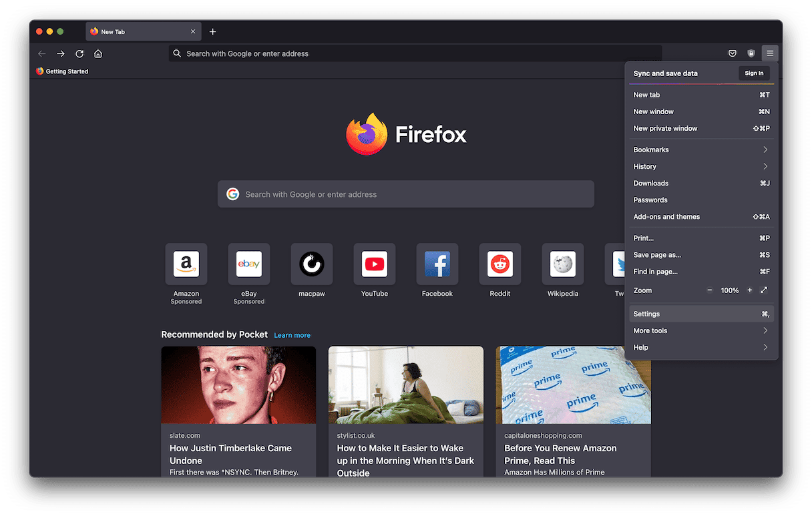Open 'Before You Renew Amazon Prime' headline
Screen dimensions: 812x516
click(560, 455)
